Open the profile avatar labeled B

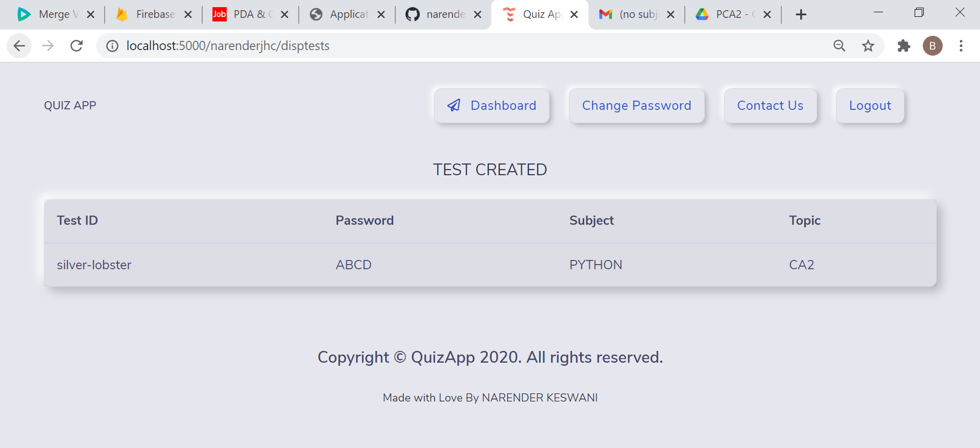tap(932, 46)
